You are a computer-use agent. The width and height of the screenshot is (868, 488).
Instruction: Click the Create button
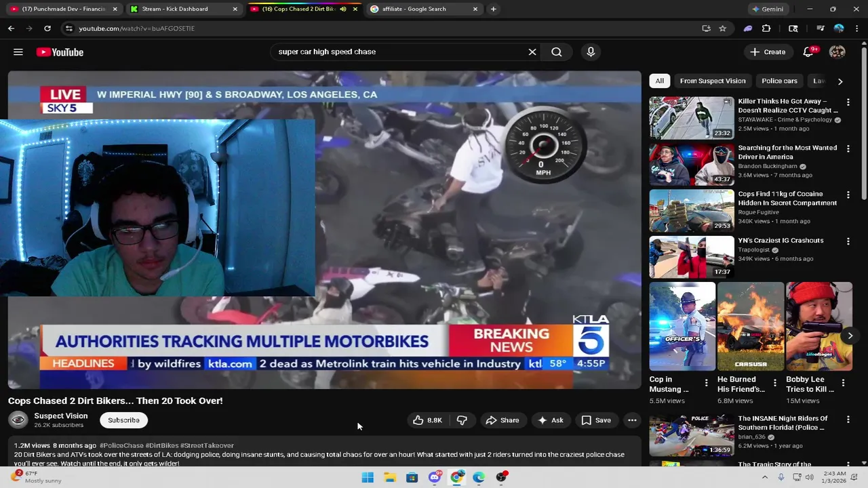tap(768, 52)
